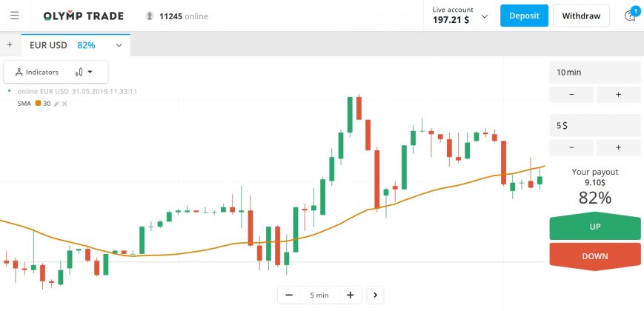Open the hamburger main menu
Image resolution: width=644 pixels, height=311 pixels.
pos(15,16)
